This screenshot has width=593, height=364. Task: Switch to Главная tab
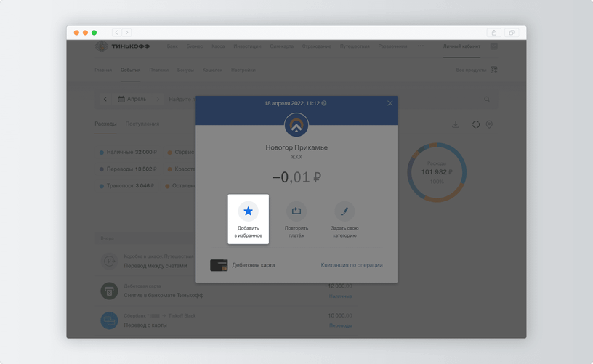coord(103,70)
